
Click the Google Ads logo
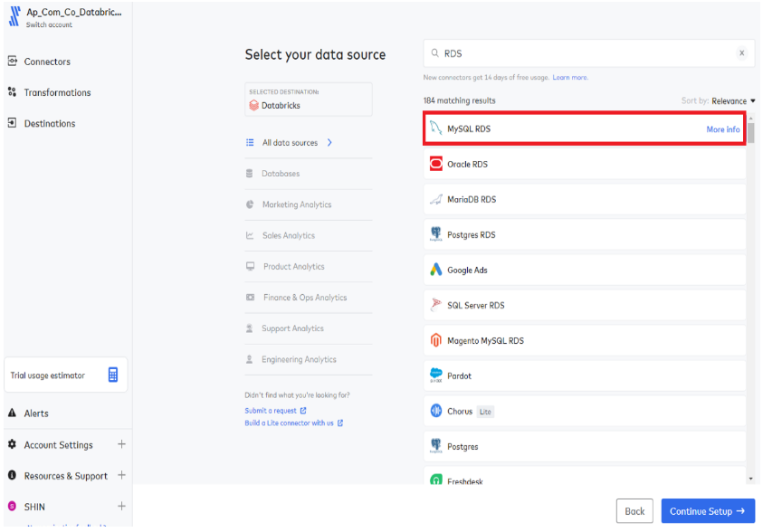point(436,270)
